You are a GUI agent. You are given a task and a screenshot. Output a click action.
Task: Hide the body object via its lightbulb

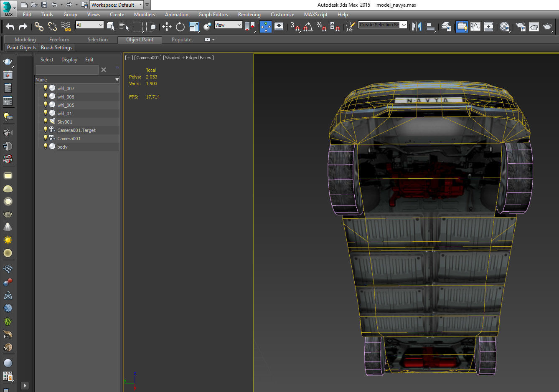pyautogui.click(x=46, y=147)
